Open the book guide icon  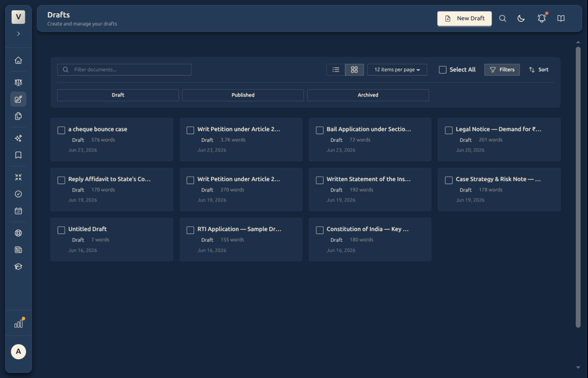(x=561, y=18)
